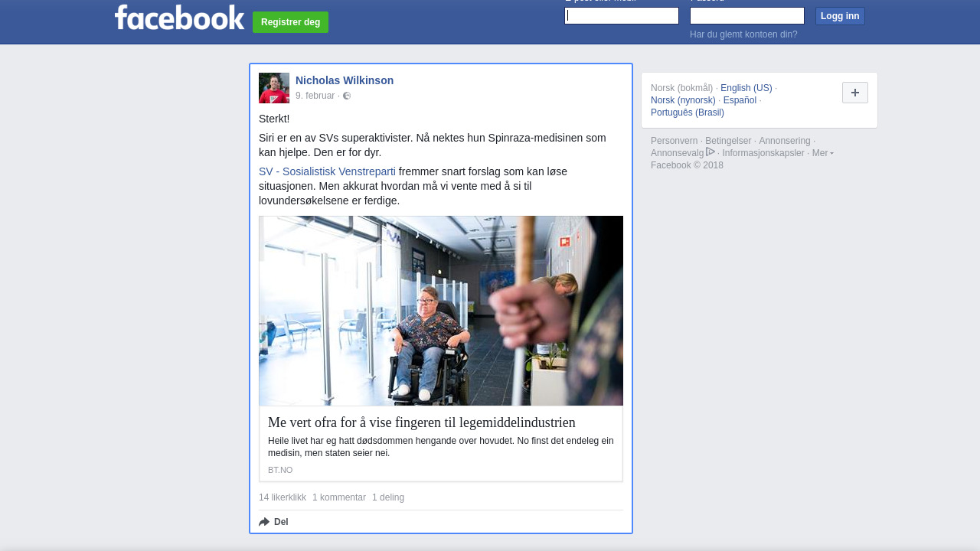The height and width of the screenshot is (551, 980).
Task: Open Nicholas Wilkinson's profile picture
Action: (274, 88)
